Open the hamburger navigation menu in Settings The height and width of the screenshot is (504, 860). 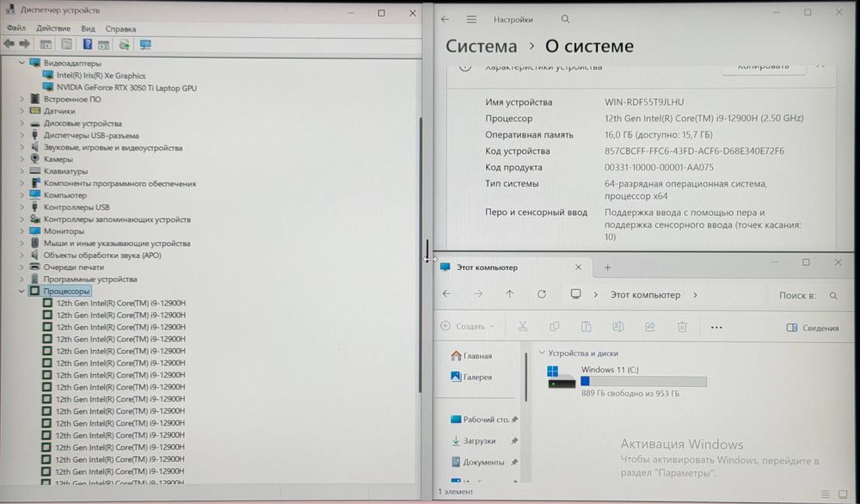471,19
